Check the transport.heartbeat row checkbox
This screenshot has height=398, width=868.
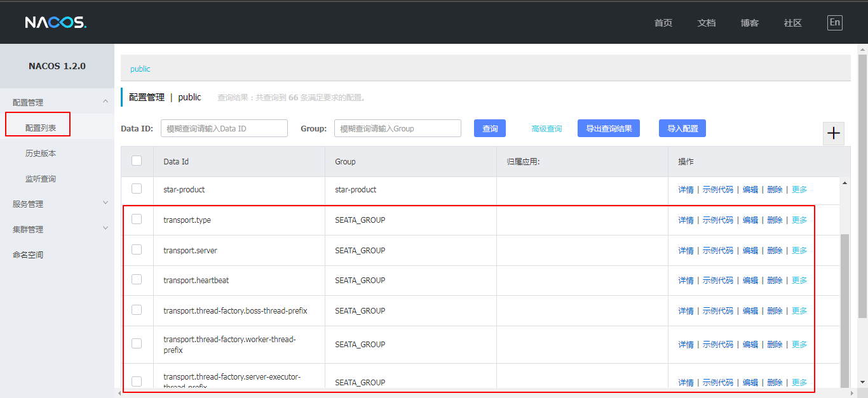coord(137,279)
